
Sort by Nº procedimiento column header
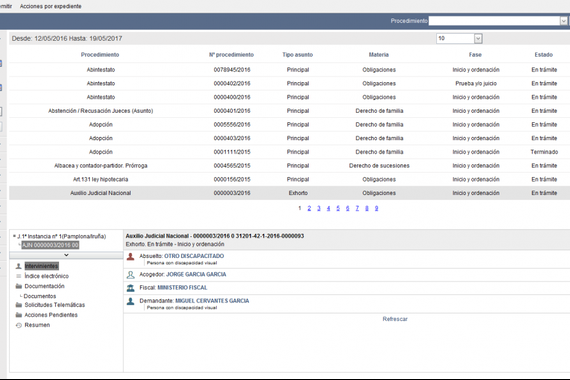pos(231,55)
